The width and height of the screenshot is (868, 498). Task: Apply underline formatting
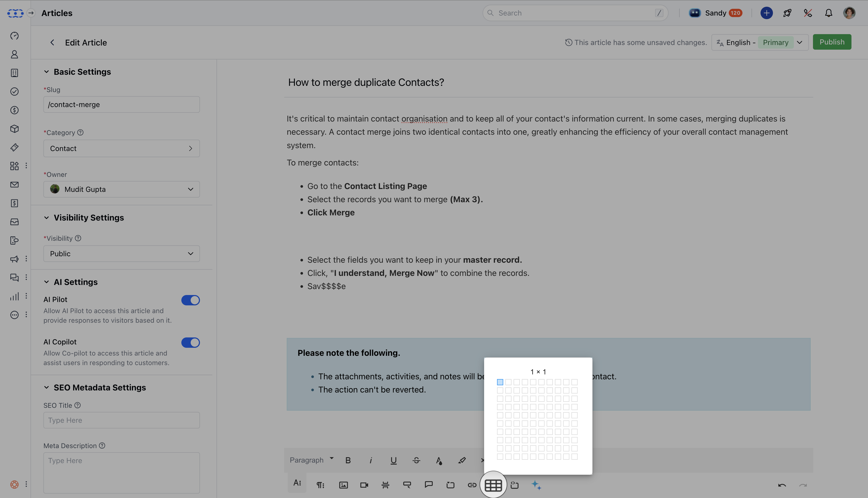click(393, 460)
